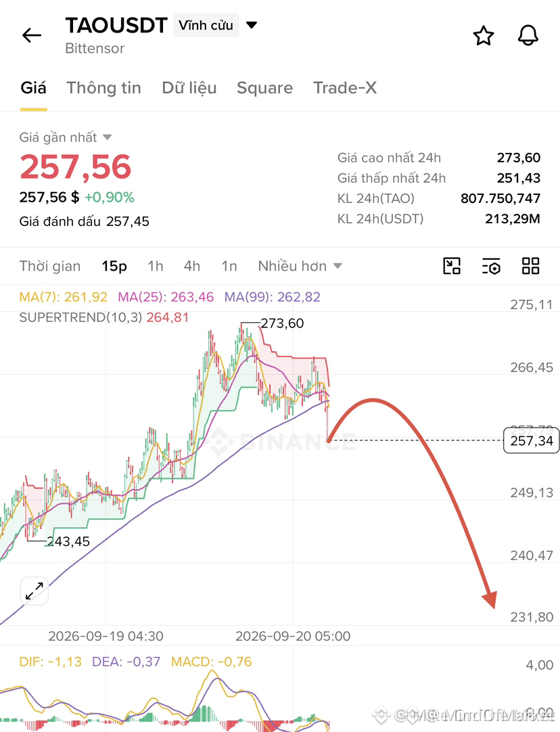Open the Giá gần nhất price dropdown
This screenshot has width=560, height=732.
66,137
